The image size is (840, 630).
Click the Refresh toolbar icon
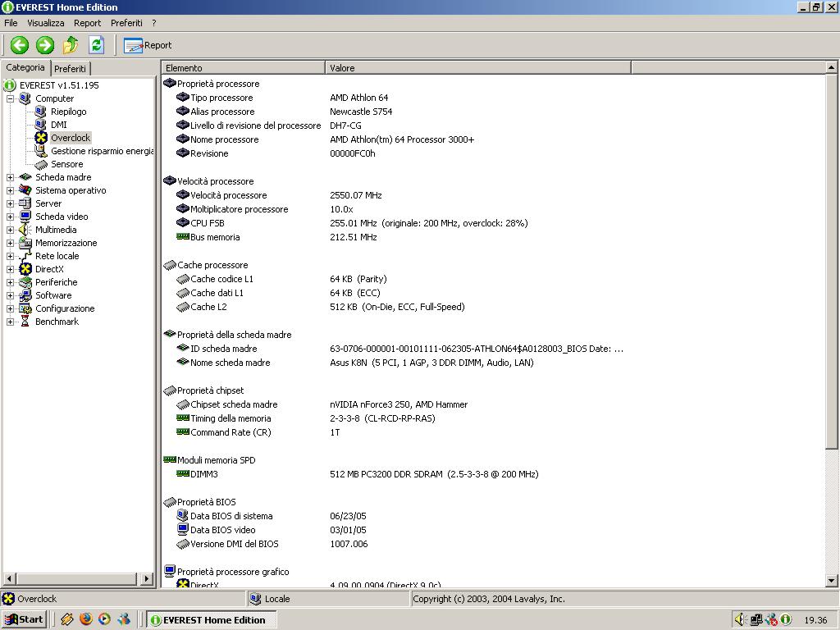pos(97,45)
